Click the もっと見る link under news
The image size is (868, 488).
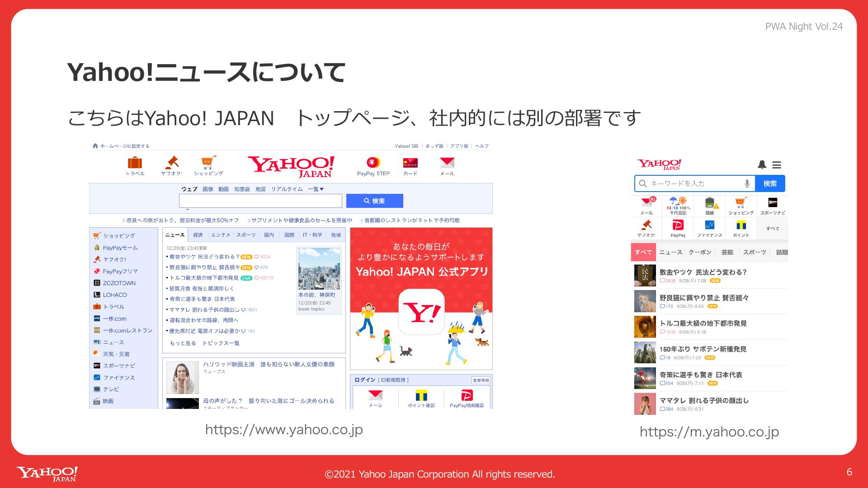pos(183,343)
